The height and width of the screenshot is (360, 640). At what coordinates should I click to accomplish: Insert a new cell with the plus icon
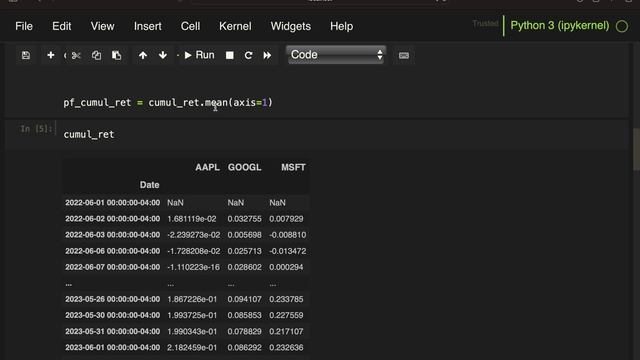click(51, 55)
